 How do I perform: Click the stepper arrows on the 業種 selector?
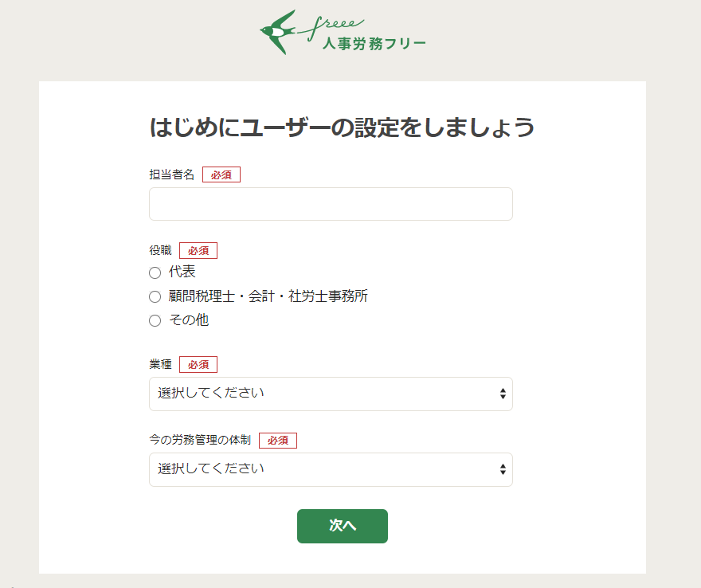pyautogui.click(x=503, y=394)
